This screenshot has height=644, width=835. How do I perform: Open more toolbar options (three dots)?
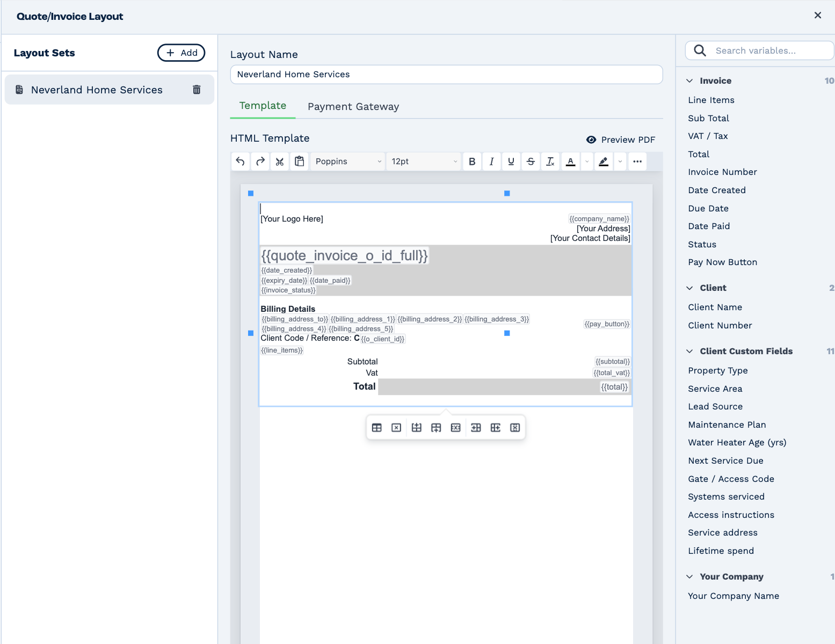pos(637,162)
